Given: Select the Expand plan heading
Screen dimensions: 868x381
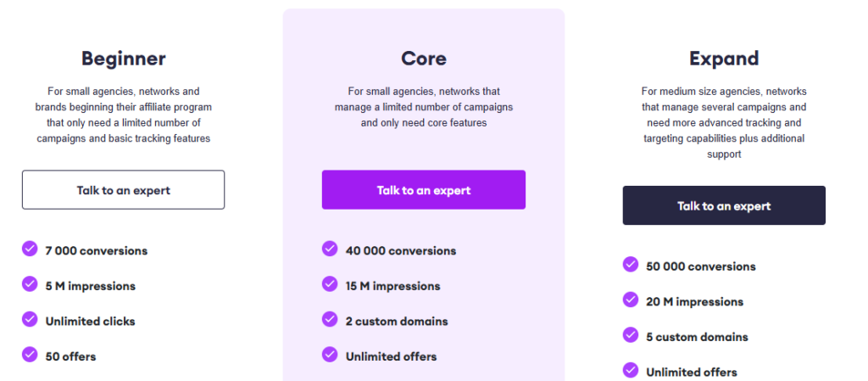Looking at the screenshot, I should 724,59.
